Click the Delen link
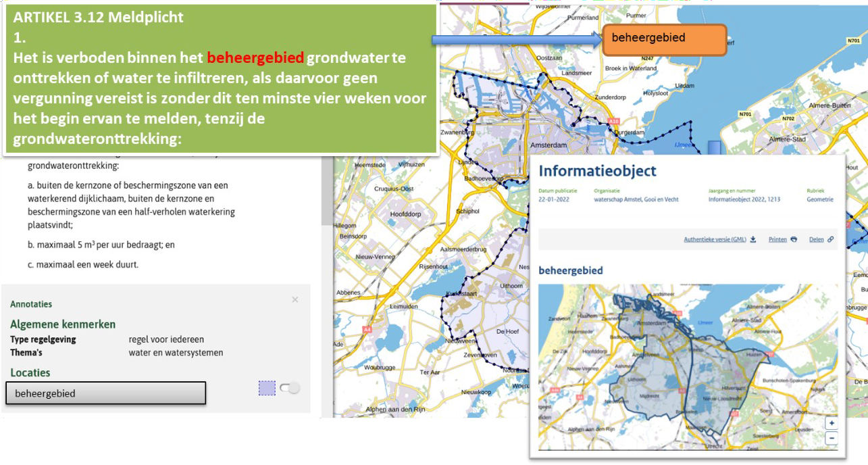This screenshot has height=465, width=868. tap(816, 239)
